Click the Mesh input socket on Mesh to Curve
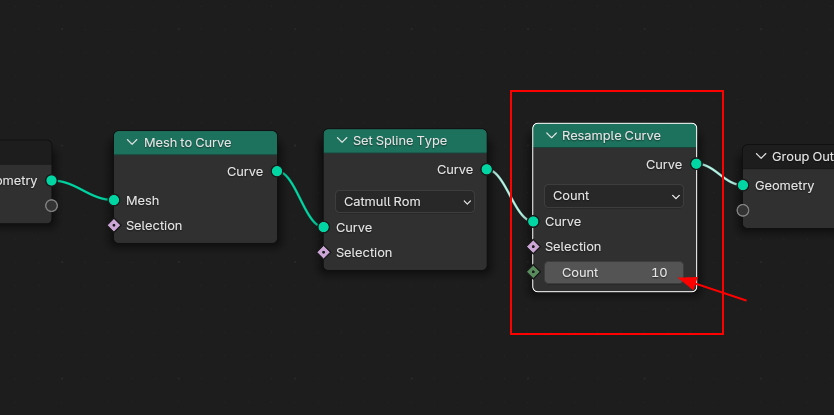Image resolution: width=834 pixels, height=415 pixels. pos(114,200)
